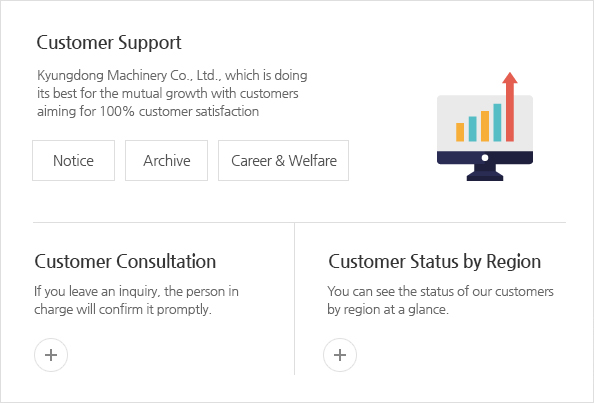The image size is (594, 403).
Task: Click the red upward arrow on chart
Action: coord(510,106)
